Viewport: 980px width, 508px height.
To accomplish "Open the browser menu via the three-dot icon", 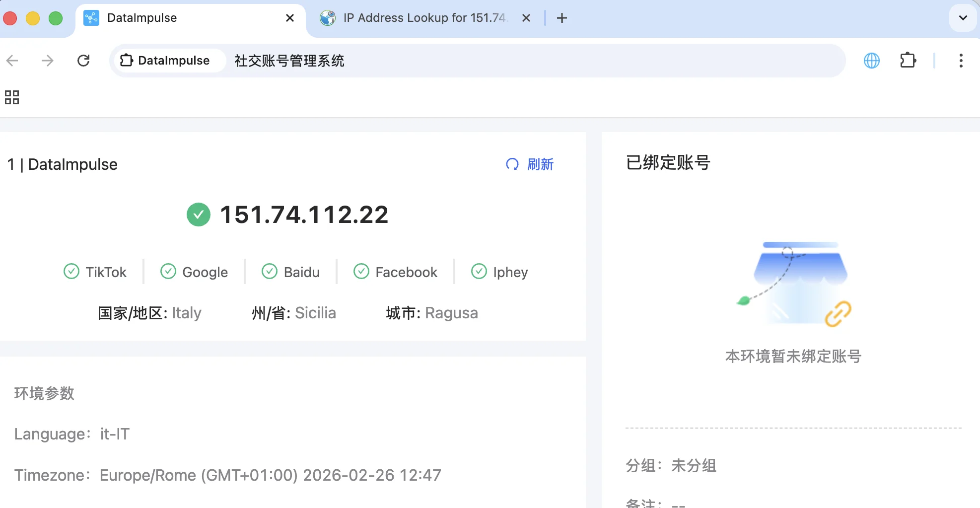I will pos(961,61).
